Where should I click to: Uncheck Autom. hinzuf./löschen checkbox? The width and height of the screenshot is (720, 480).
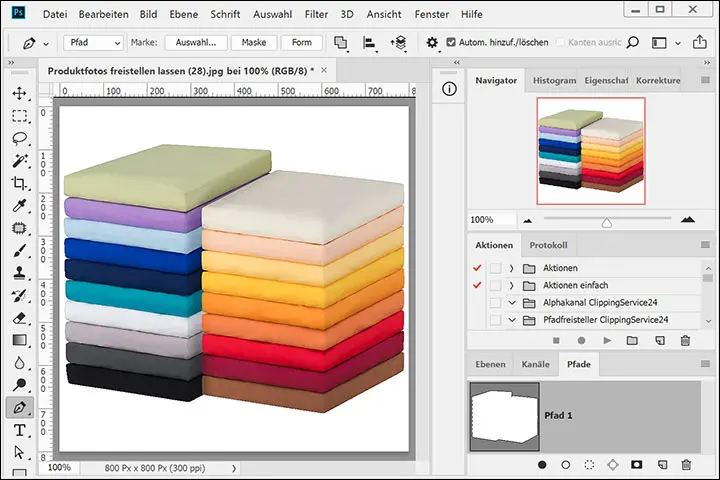(x=451, y=43)
